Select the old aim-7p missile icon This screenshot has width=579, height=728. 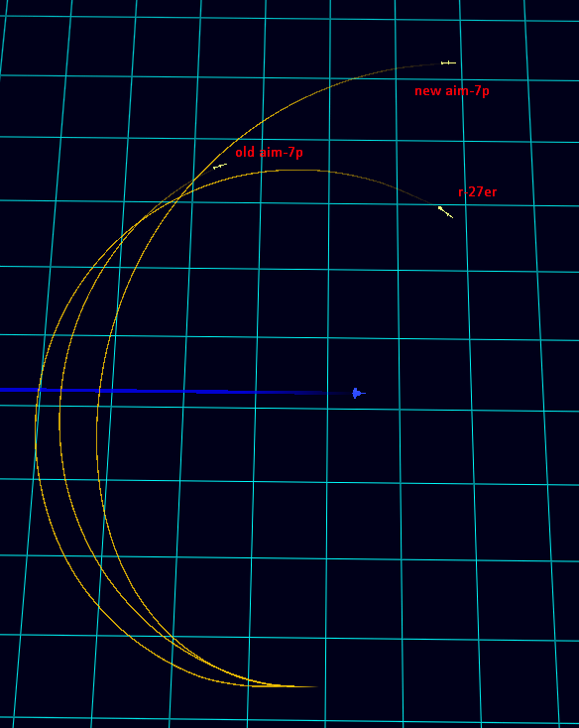coord(220,167)
